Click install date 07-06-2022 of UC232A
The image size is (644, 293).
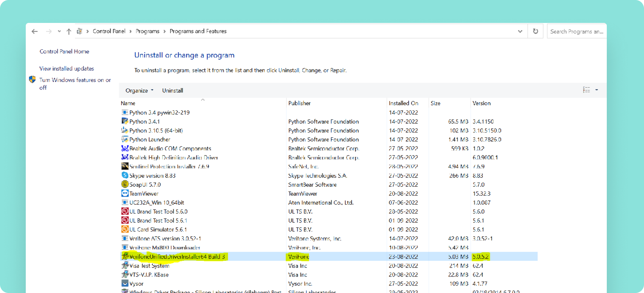click(x=403, y=203)
